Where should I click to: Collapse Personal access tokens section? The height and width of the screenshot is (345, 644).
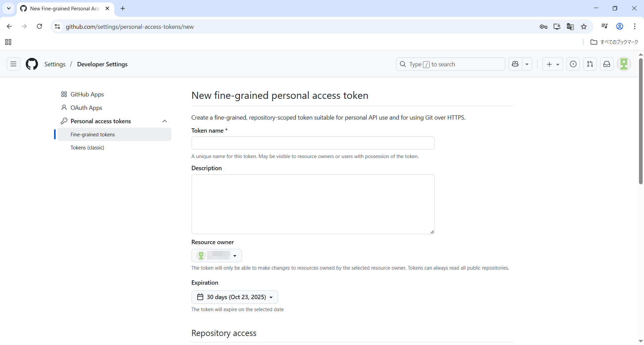165,121
